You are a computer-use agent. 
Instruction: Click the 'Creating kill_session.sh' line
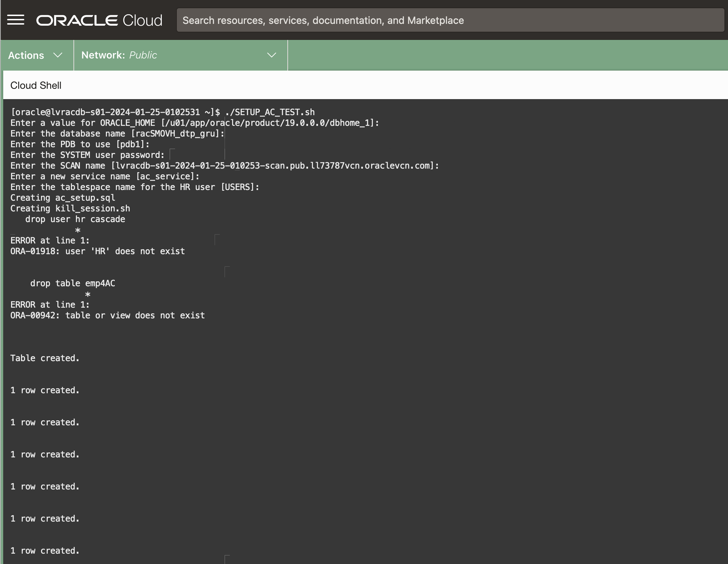pos(70,209)
